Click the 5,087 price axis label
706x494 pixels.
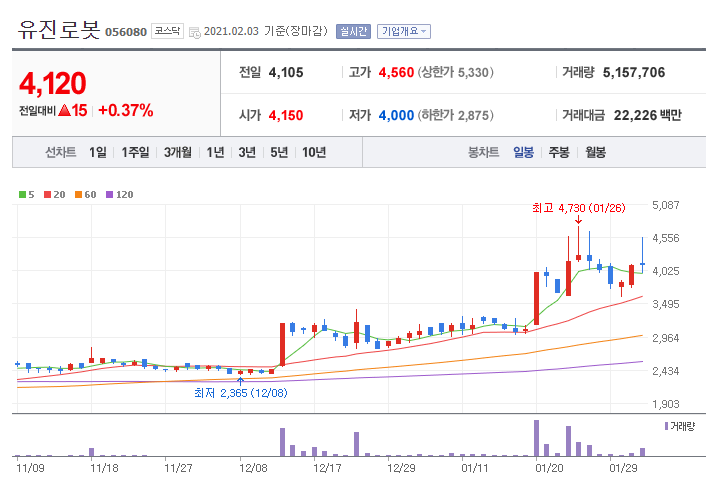pyautogui.click(x=665, y=205)
